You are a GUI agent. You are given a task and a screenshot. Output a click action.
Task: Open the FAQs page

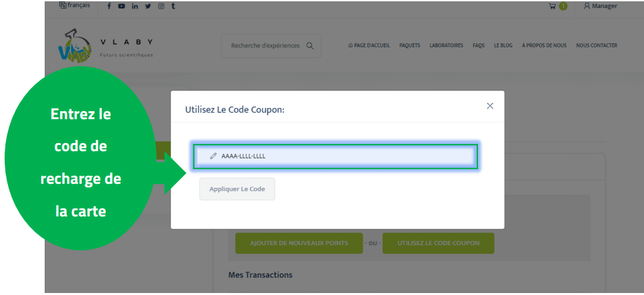point(478,46)
